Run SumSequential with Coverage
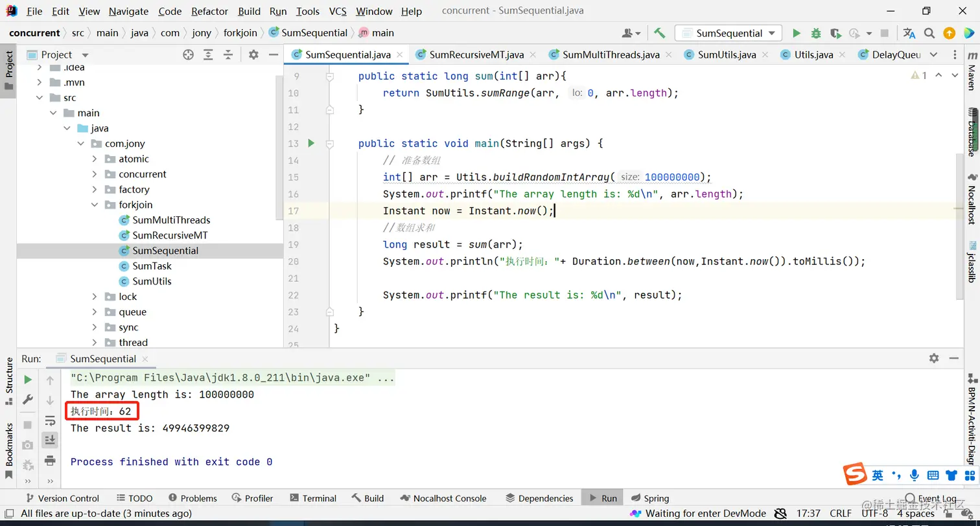 pyautogui.click(x=835, y=33)
